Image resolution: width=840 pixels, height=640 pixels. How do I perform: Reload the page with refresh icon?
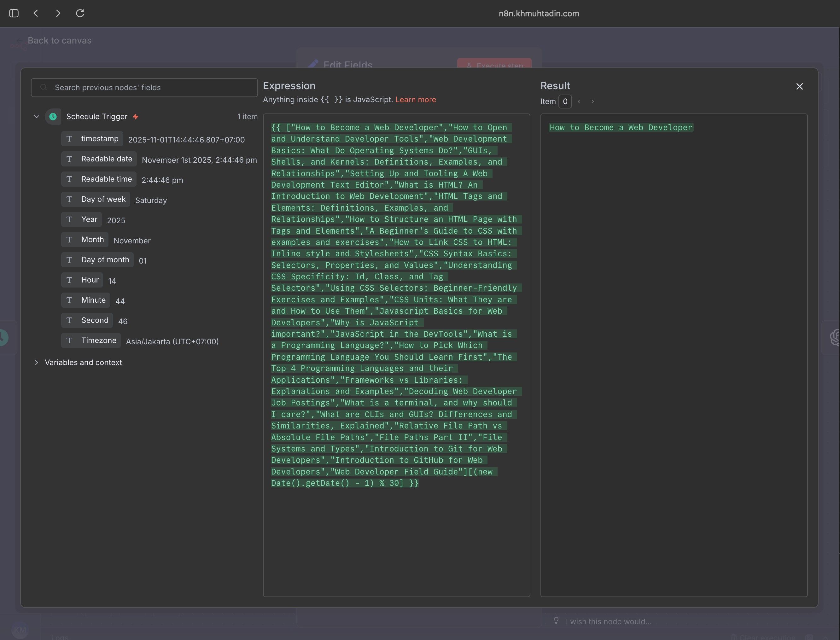(x=80, y=13)
